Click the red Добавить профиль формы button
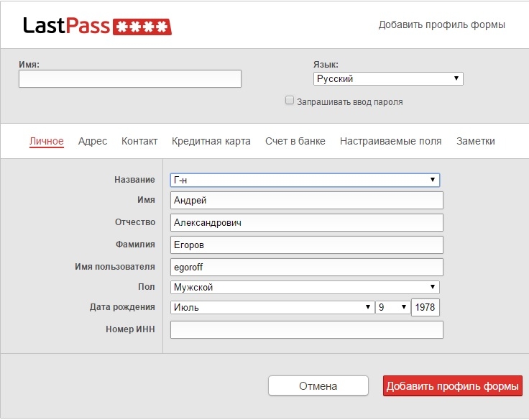The width and height of the screenshot is (529, 420). click(x=452, y=385)
